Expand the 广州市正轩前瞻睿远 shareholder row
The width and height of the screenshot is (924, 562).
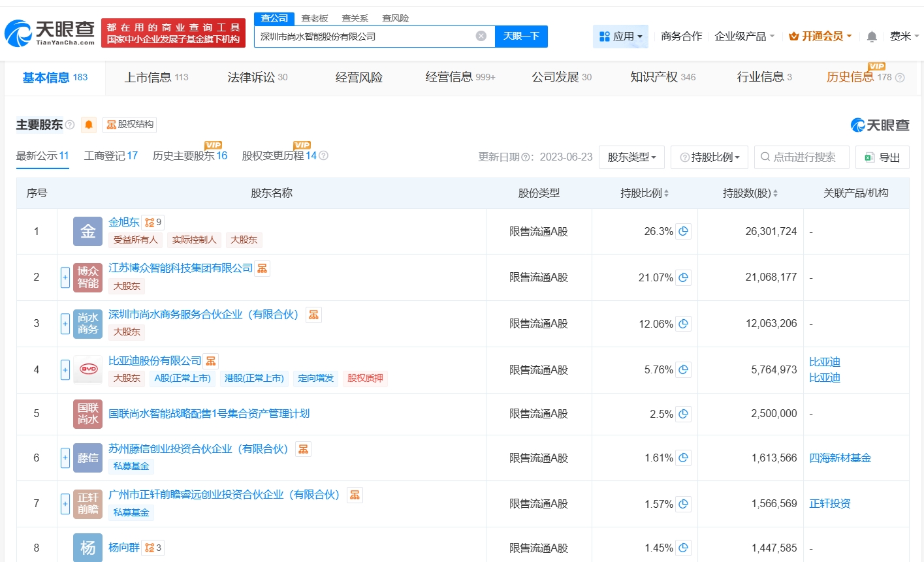65,504
